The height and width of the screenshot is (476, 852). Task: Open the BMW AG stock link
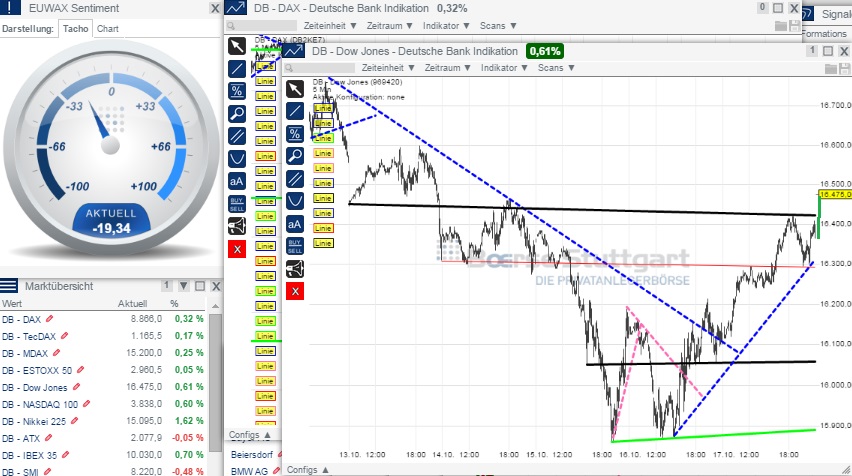pos(249,471)
